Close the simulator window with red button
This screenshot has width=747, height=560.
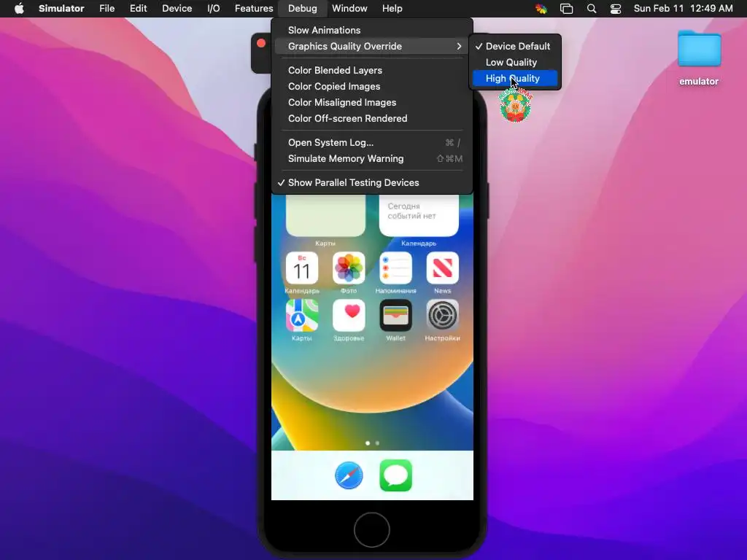[x=261, y=43]
